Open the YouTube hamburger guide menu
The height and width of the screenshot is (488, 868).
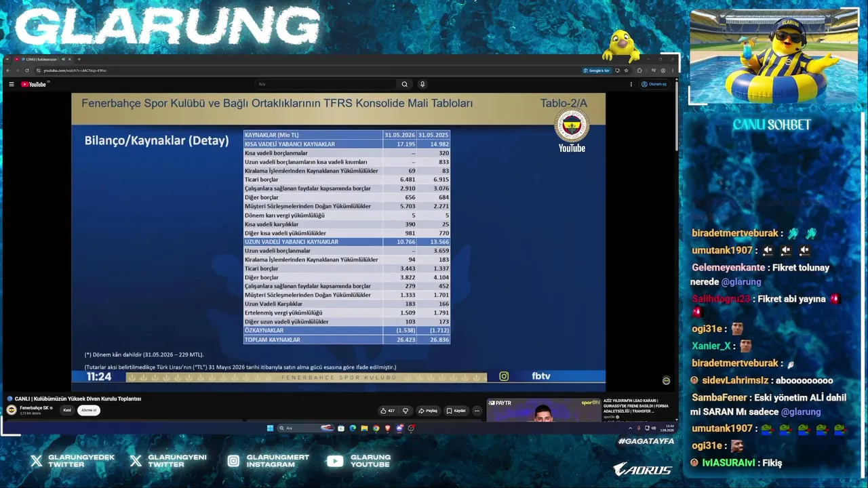pos(12,84)
